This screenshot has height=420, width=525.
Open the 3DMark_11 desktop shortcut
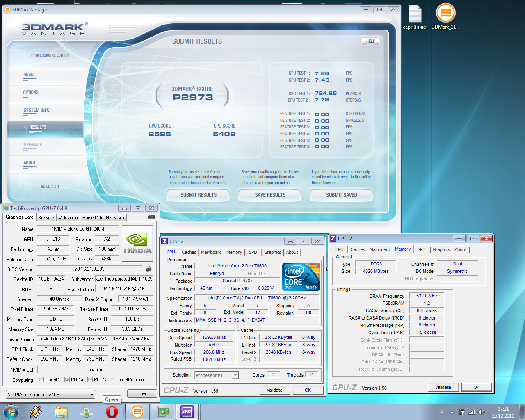click(446, 17)
